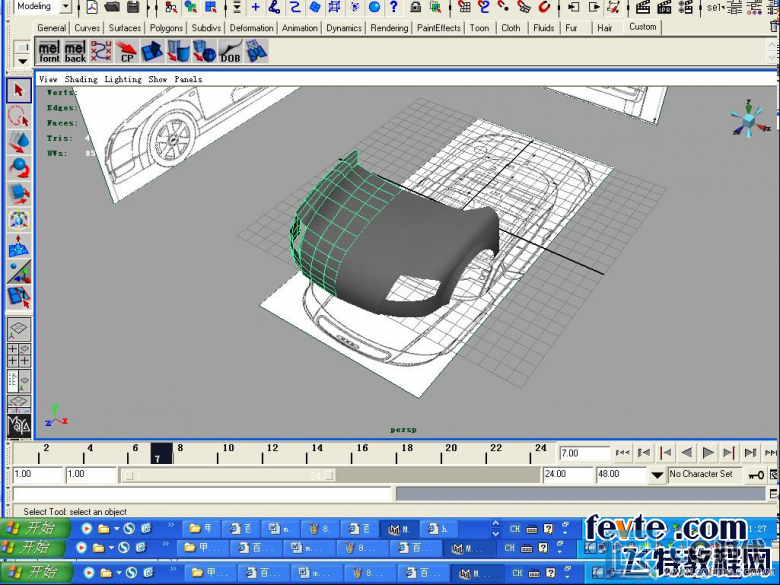780x585 pixels.
Task: Click the mel back shelf button
Action: point(75,52)
